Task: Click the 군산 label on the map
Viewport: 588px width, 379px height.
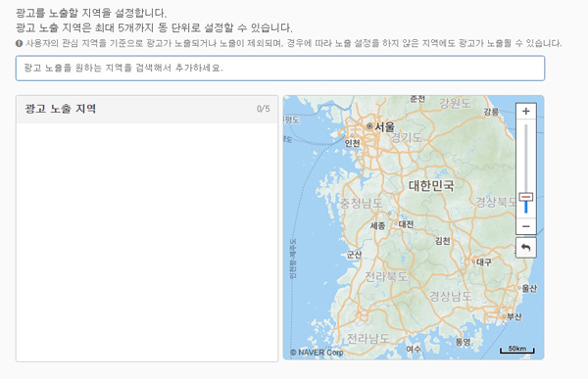Action: coord(354,255)
